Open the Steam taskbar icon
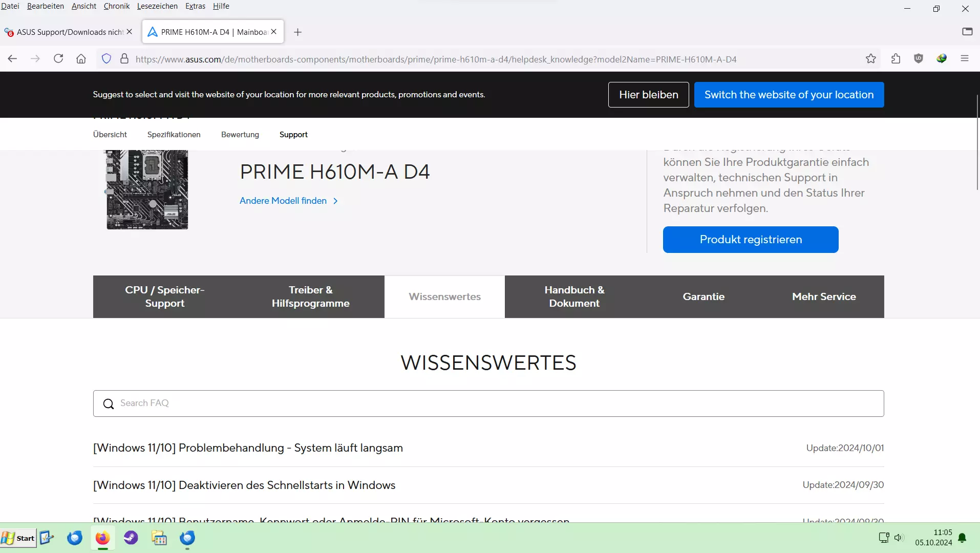Viewport: 980px width, 553px height. [x=131, y=538]
